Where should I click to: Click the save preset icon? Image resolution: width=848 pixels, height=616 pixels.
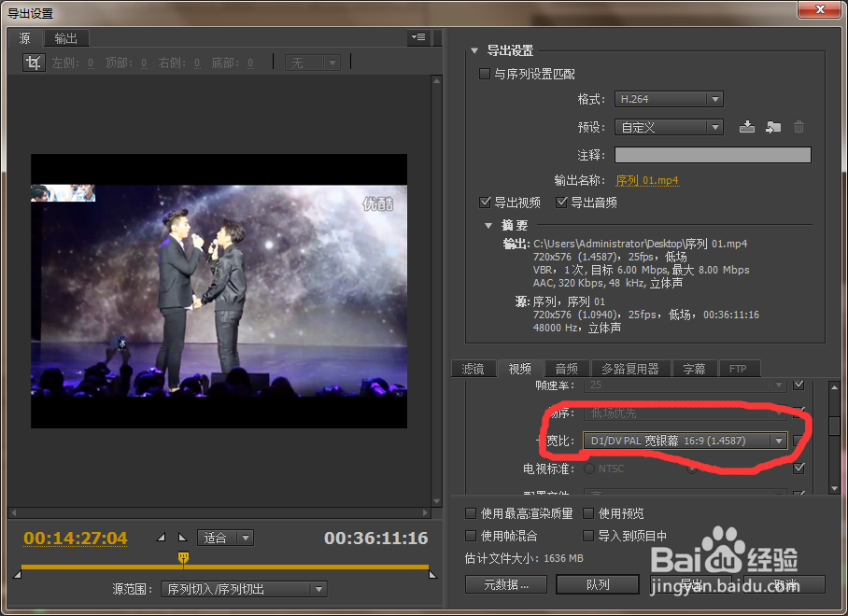(x=746, y=127)
